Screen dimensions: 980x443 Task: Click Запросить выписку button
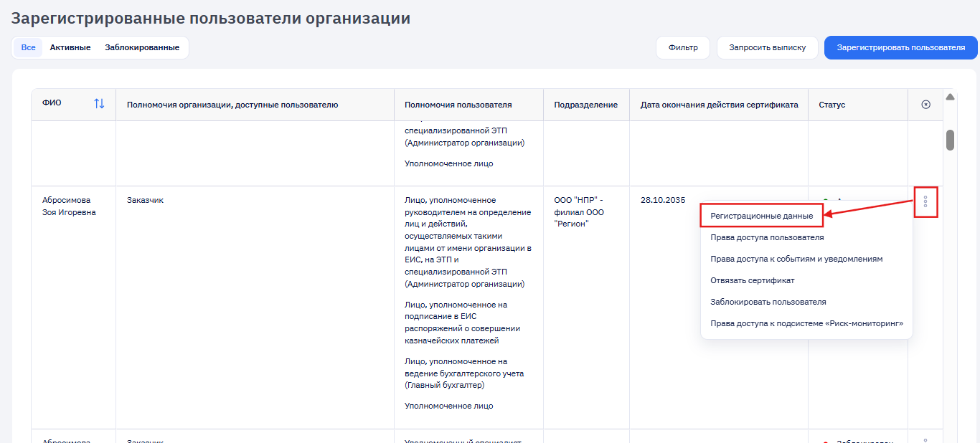(x=768, y=47)
